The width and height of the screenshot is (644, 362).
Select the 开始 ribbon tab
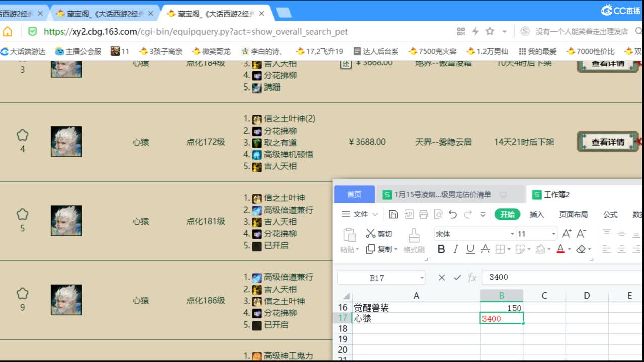(507, 214)
